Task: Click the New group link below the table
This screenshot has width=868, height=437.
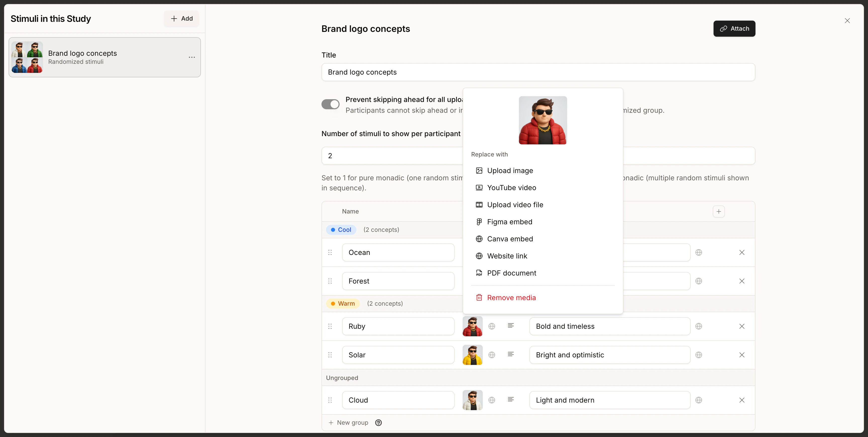Action: [348, 422]
